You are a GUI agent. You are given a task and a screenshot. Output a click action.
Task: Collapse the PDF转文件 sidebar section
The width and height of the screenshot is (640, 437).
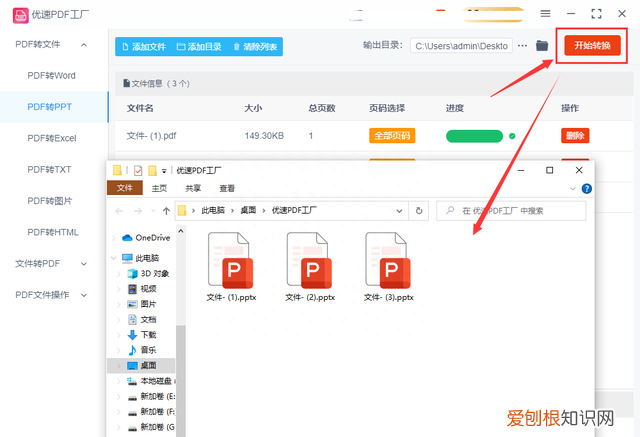tap(84, 44)
